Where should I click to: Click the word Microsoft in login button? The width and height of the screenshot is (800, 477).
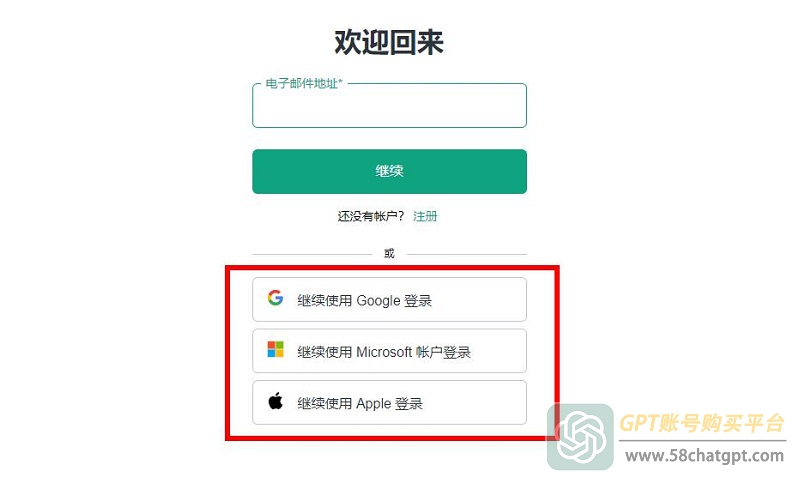(384, 352)
